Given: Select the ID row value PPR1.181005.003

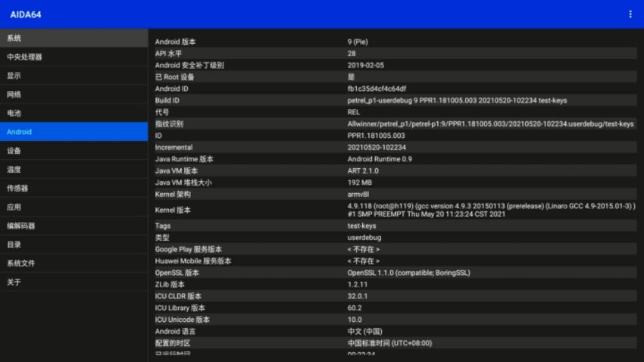Looking at the screenshot, I should 377,136.
